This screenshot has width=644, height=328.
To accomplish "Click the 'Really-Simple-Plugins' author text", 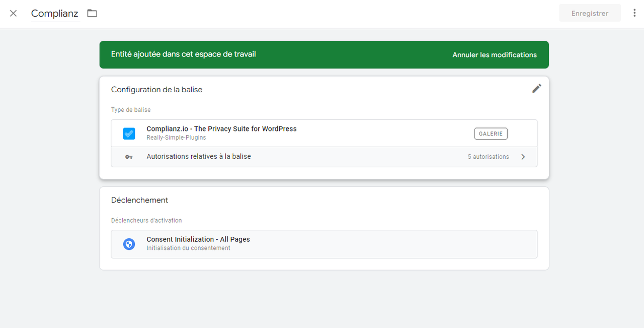I will tap(176, 138).
